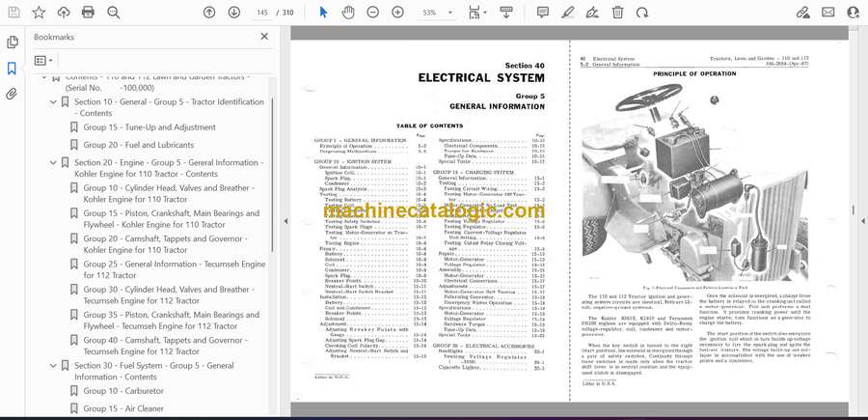Collapse the left navigation pane arrow
868x420 pixels.
(285, 221)
